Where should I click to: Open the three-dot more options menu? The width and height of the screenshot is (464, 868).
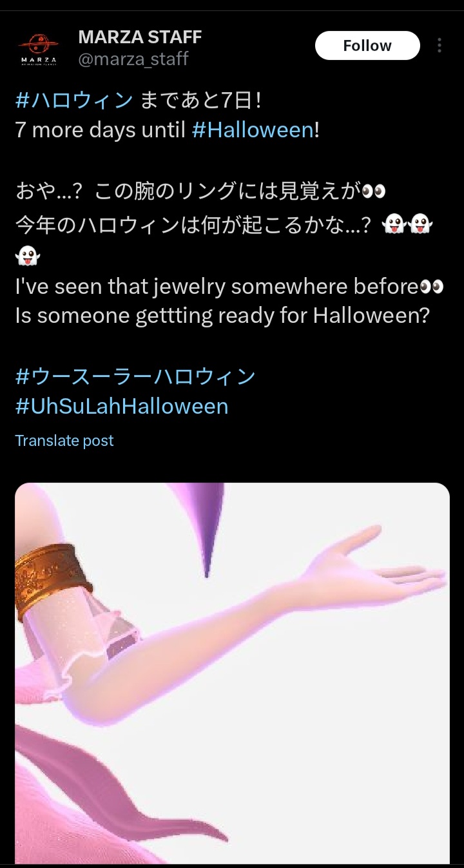(x=440, y=46)
